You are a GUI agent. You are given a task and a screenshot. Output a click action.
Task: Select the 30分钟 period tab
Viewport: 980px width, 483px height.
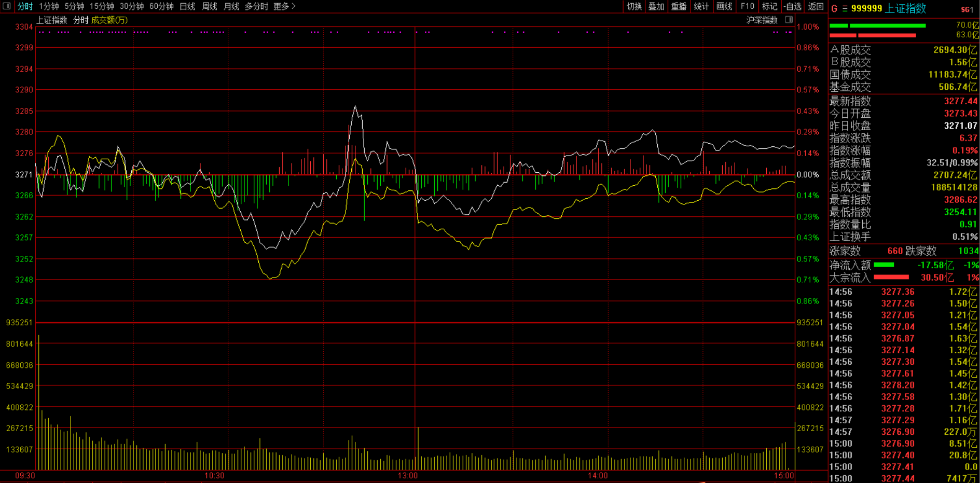(132, 6)
